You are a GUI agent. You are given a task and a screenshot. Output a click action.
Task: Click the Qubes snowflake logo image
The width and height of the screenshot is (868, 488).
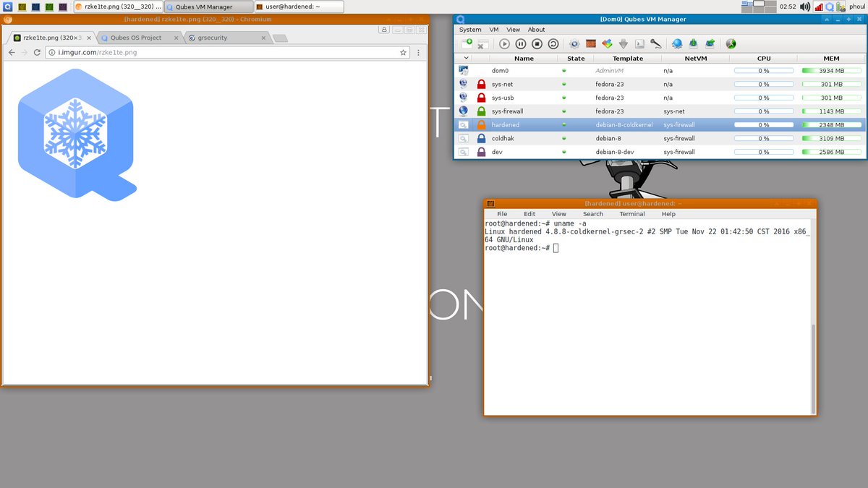pos(77,134)
